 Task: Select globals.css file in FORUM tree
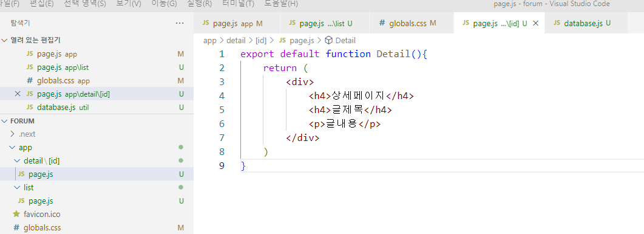(97, 227)
